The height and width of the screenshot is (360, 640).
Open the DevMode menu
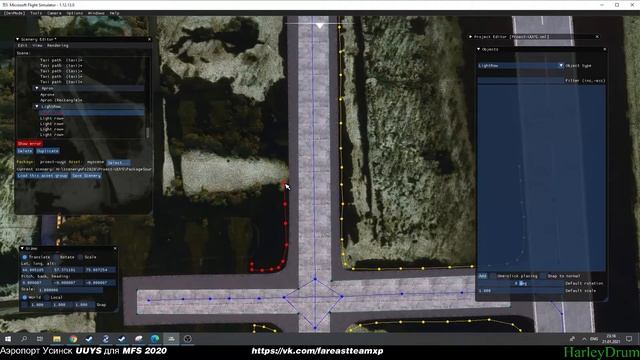14,13
